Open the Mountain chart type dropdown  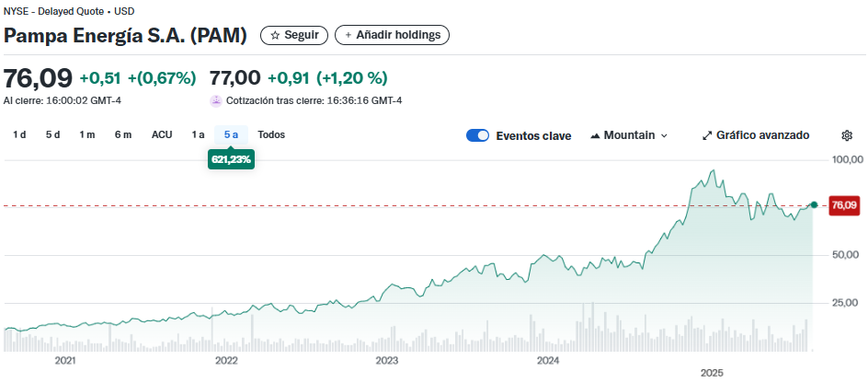tap(630, 135)
